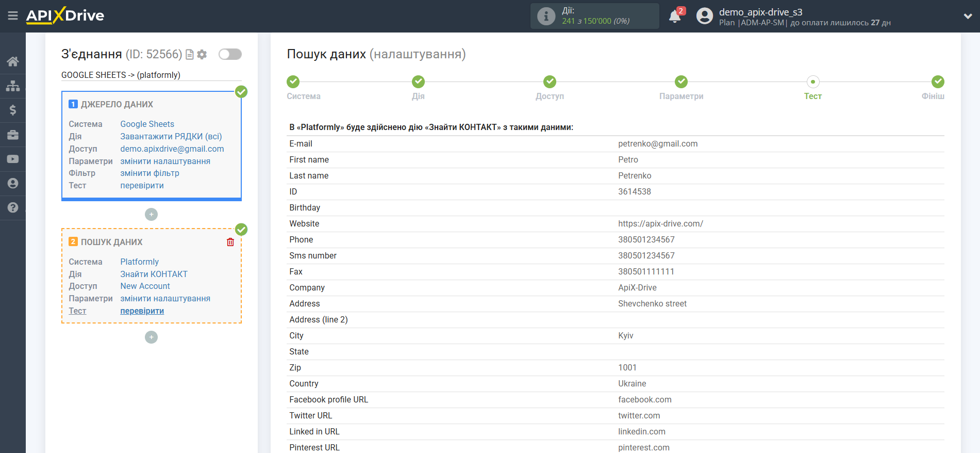Screen dimensions: 980x453
Task: Add a block after data source
Action: 151,214
